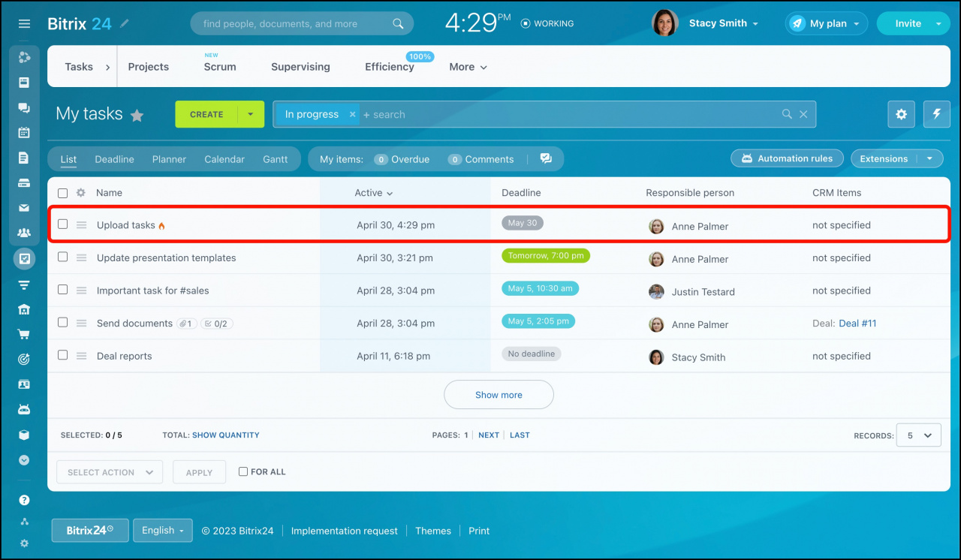Sort by Active column header
This screenshot has height=560, width=961.
[374, 193]
